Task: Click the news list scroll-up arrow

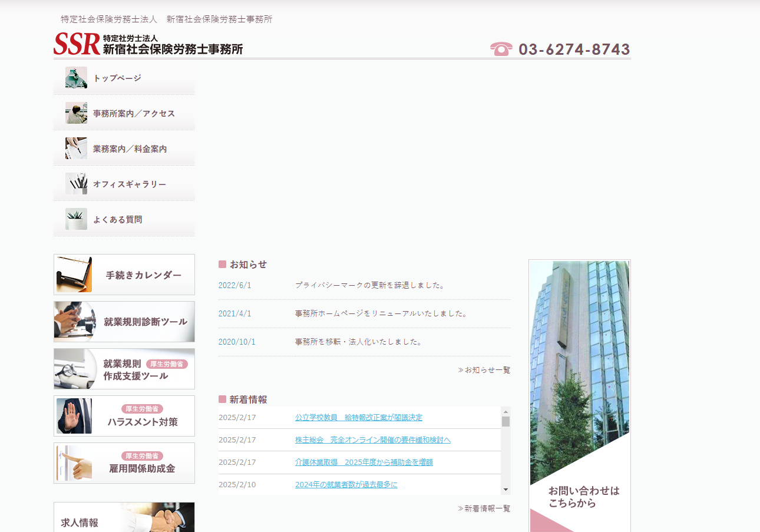Action: [505, 411]
